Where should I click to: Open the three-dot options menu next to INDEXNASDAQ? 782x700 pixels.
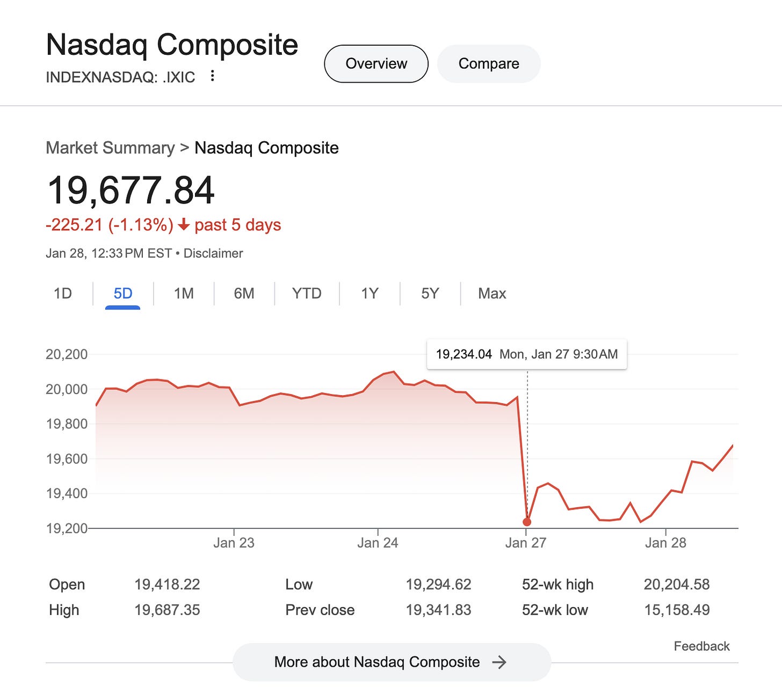coord(213,76)
